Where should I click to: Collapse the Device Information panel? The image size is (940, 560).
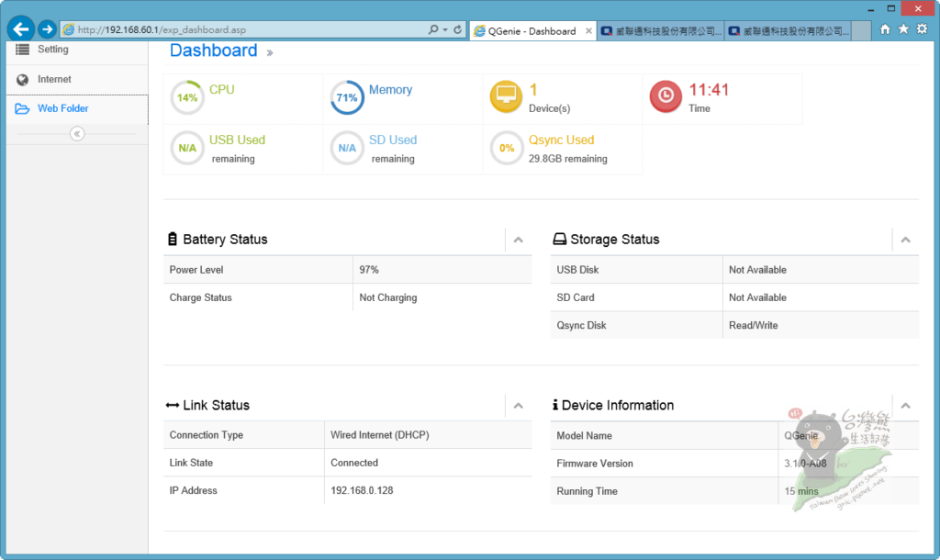tap(905, 406)
